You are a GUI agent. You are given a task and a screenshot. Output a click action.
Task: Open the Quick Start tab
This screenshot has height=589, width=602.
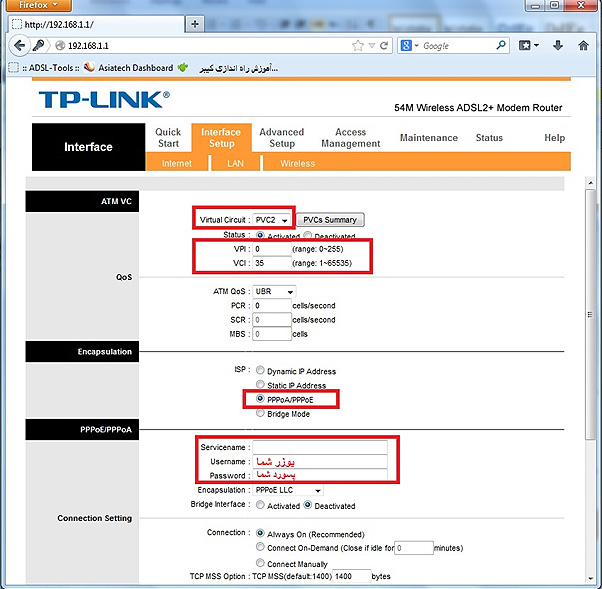click(x=168, y=137)
